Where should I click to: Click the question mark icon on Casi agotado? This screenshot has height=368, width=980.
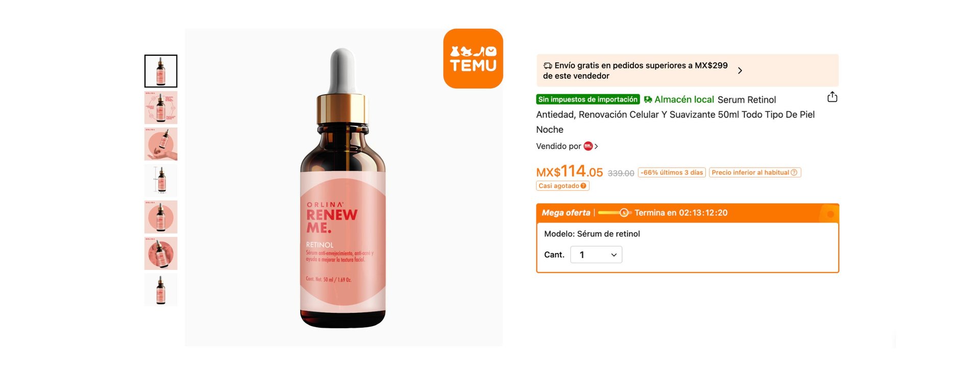click(x=583, y=186)
